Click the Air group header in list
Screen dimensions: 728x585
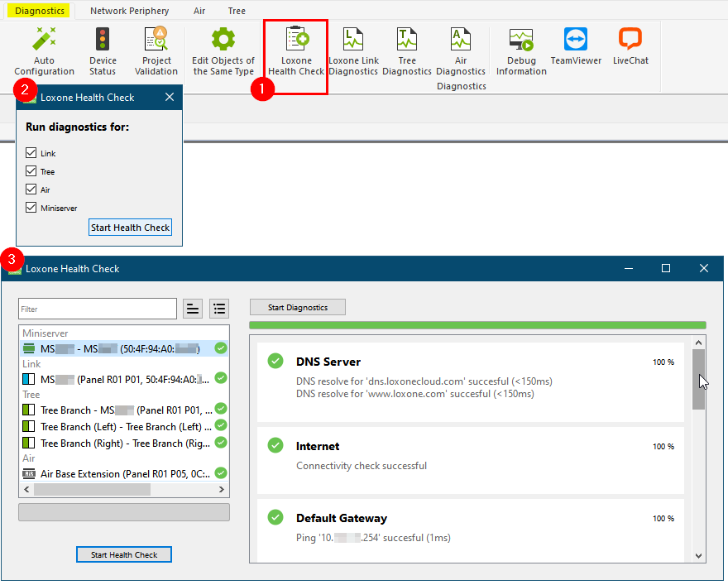click(29, 458)
